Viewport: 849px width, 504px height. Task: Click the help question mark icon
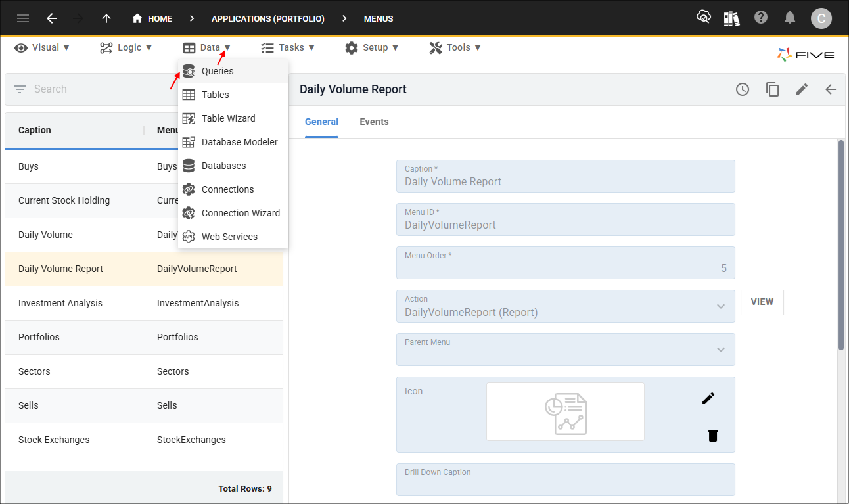tap(761, 18)
